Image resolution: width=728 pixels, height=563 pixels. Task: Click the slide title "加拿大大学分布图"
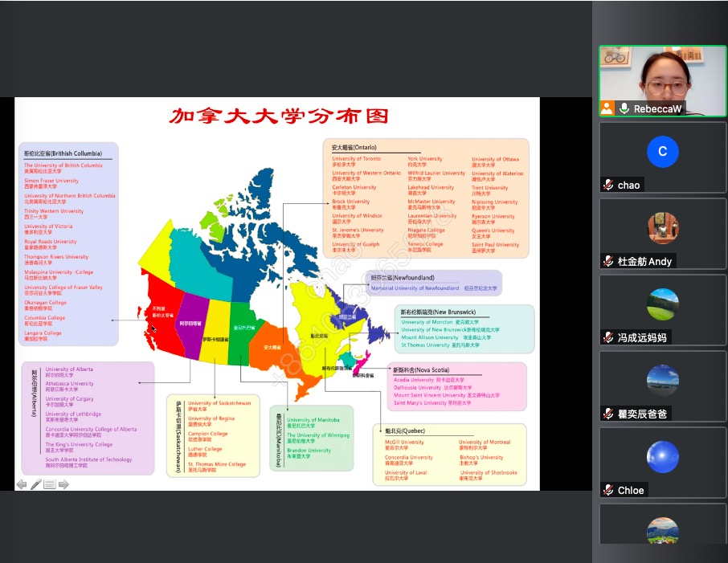click(x=279, y=116)
